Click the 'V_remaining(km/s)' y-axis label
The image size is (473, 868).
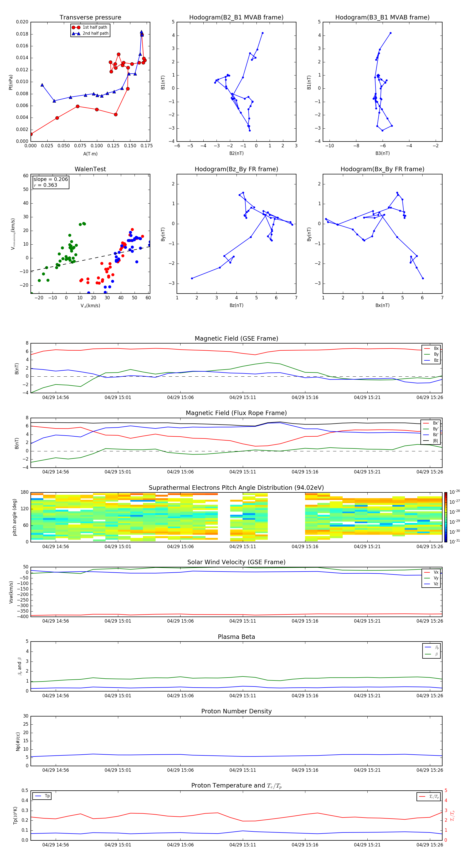pyautogui.click(x=13, y=234)
